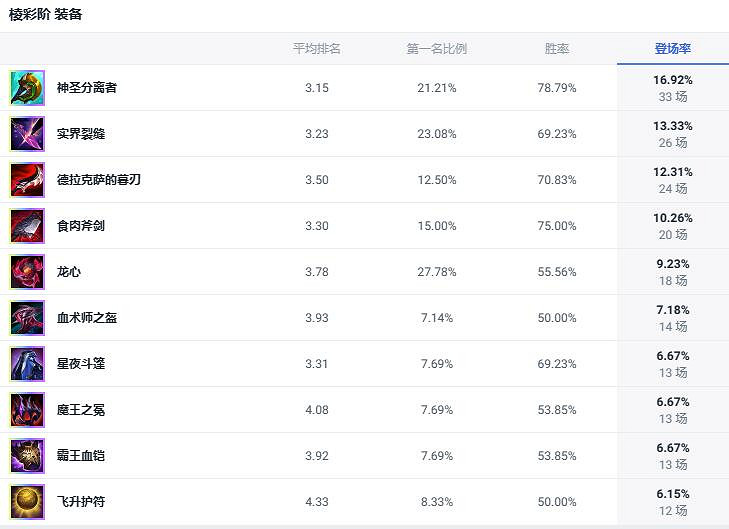Open the 神圣分离者 item name link
This screenshot has width=729, height=529.
click(x=86, y=88)
